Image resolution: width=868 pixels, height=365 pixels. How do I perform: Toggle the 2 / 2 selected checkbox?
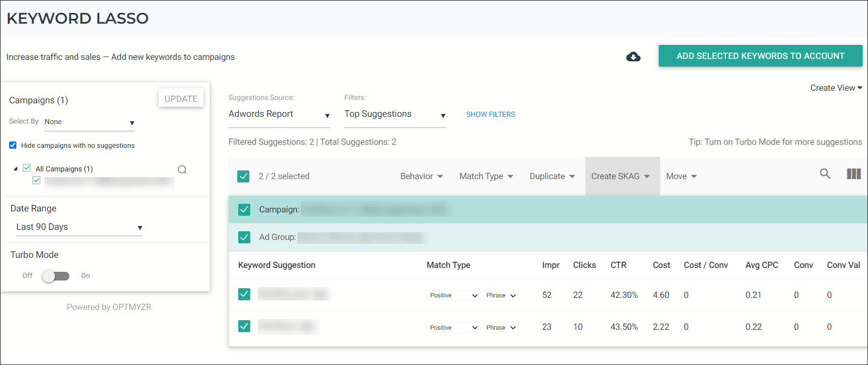click(244, 176)
